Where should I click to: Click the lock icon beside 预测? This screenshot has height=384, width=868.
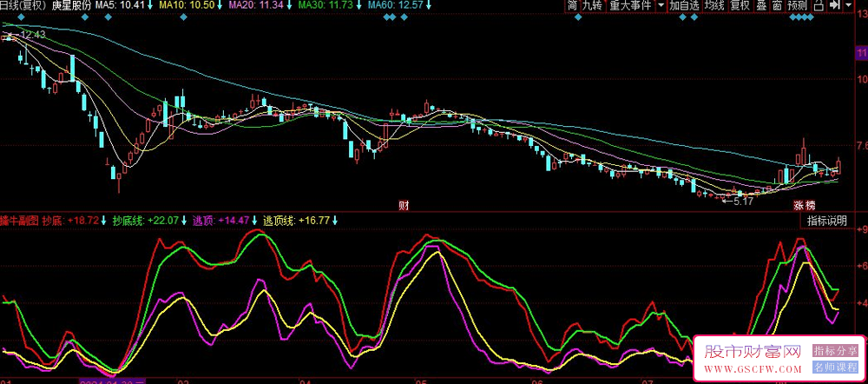click(x=819, y=5)
